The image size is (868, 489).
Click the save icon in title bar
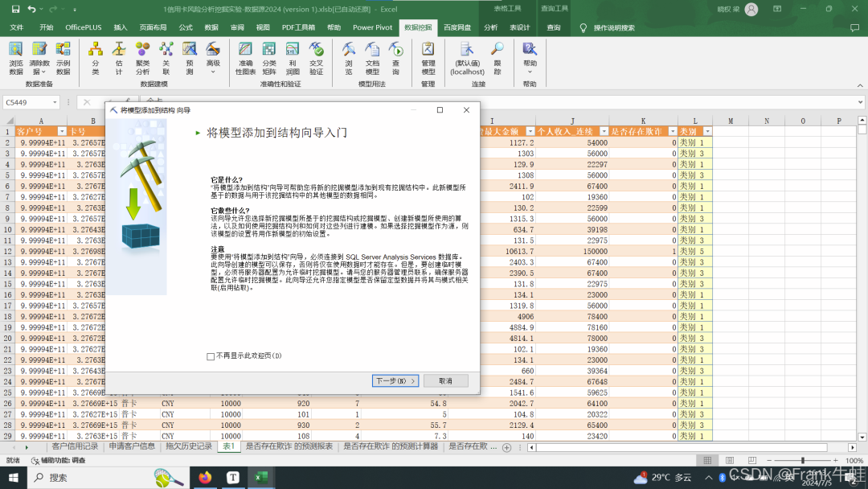[x=15, y=9]
